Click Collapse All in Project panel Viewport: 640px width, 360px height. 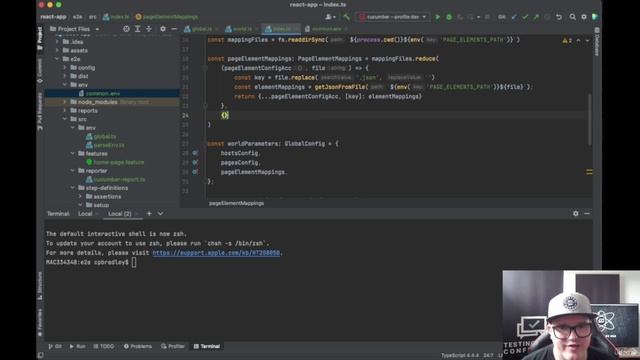tap(149, 29)
